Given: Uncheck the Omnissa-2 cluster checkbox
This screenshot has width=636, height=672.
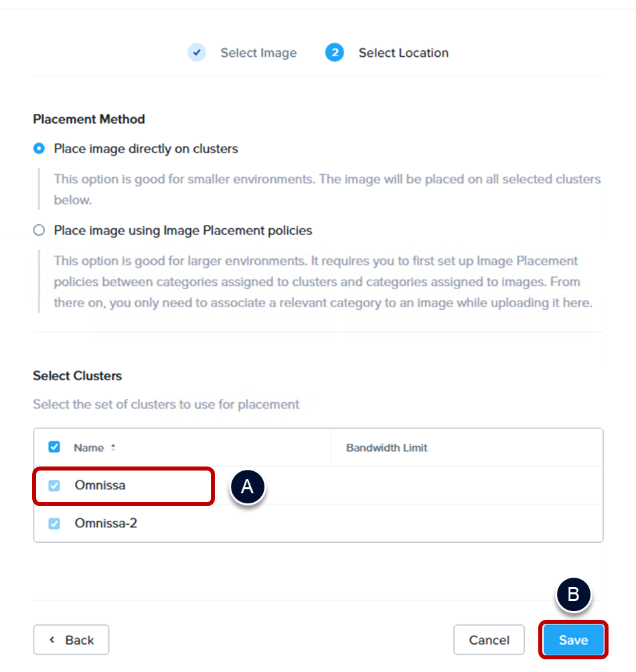Looking at the screenshot, I should tap(54, 523).
